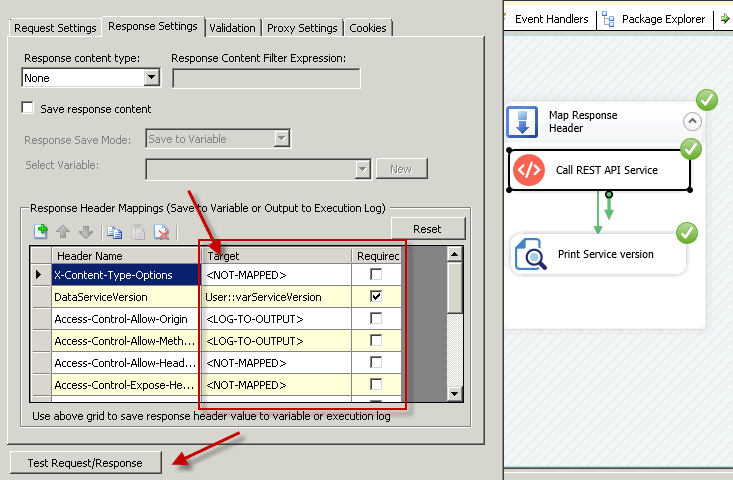Click scrollbar up arrow in mappings grid
The height and width of the screenshot is (480, 733).
coord(454,254)
